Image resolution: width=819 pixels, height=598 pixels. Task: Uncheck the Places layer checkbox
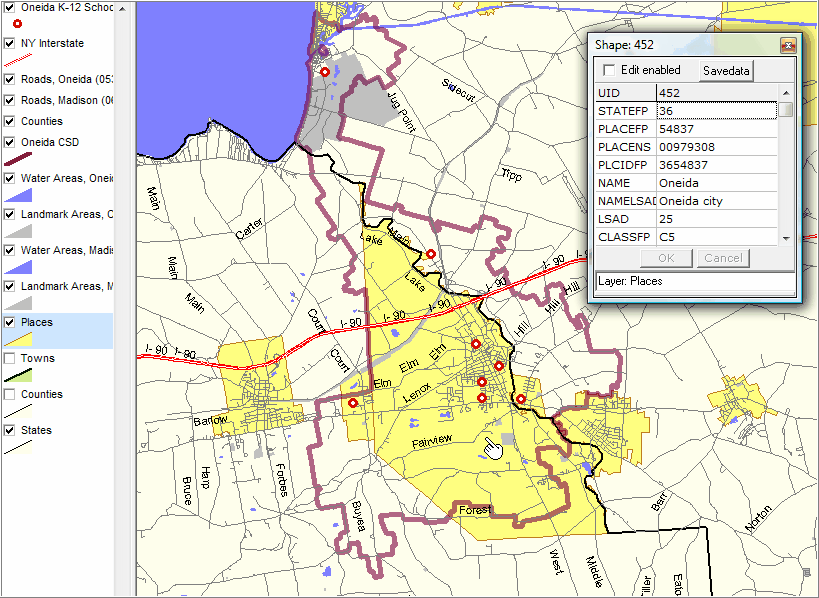[10, 322]
